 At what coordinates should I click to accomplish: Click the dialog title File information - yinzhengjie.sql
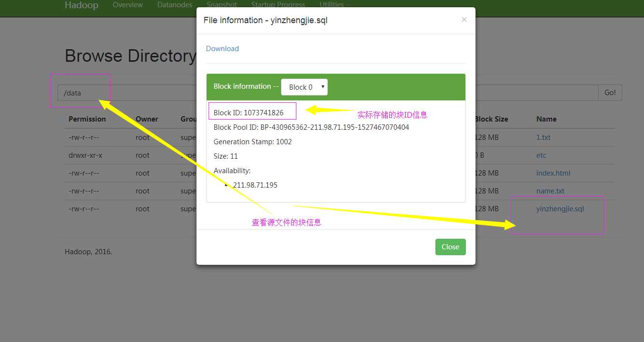(266, 20)
